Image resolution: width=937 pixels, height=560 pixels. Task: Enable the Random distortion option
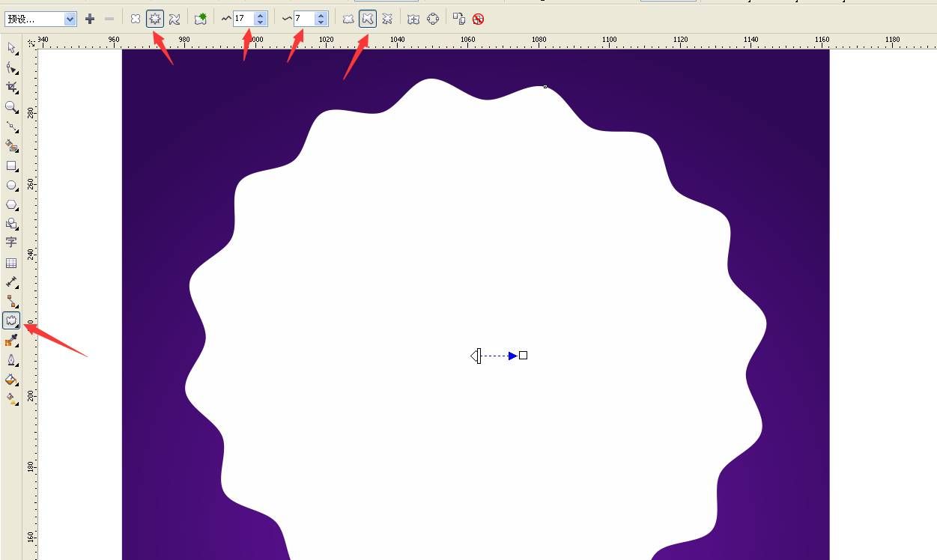(348, 19)
